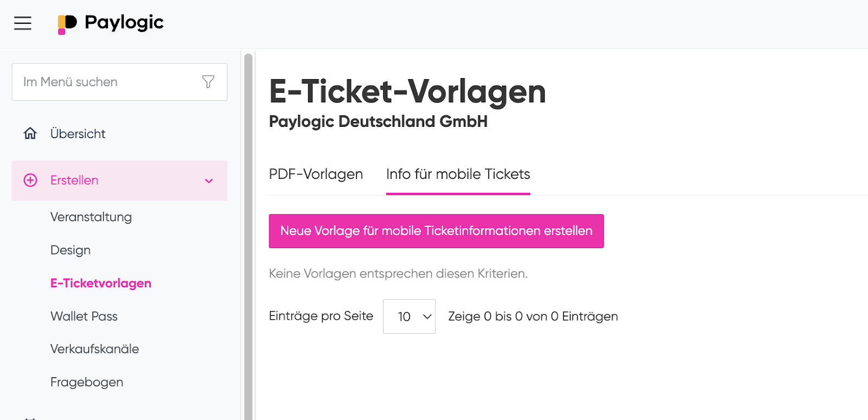This screenshot has height=420, width=868.
Task: Select the Info für mobile Tickets tab
Action: click(458, 174)
